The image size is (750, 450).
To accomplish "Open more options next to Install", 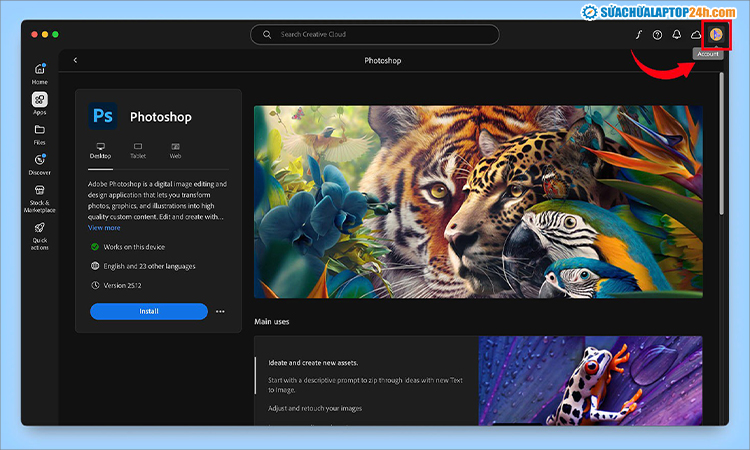I will [220, 311].
